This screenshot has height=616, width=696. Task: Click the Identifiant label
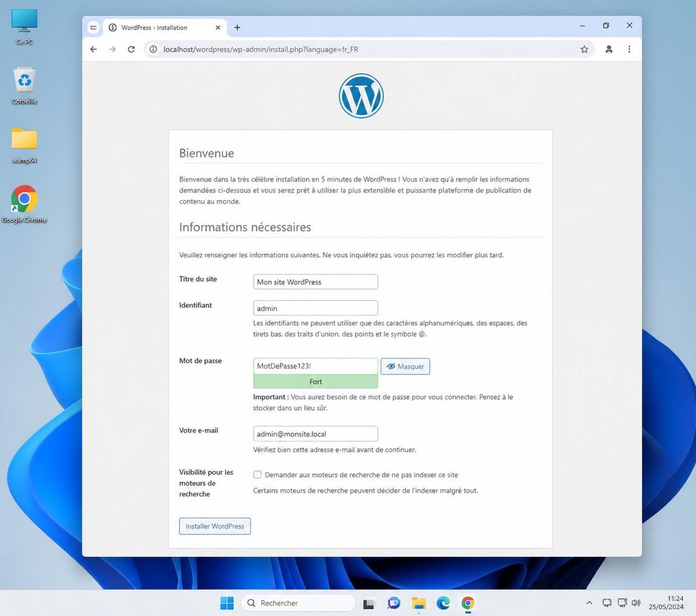tap(195, 305)
